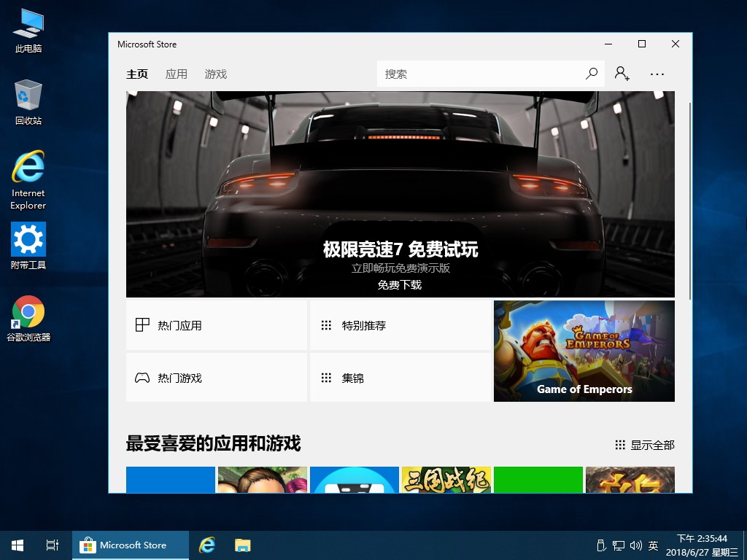The width and height of the screenshot is (747, 560).
Task: Open the 热门游戏 tile
Action: point(216,377)
